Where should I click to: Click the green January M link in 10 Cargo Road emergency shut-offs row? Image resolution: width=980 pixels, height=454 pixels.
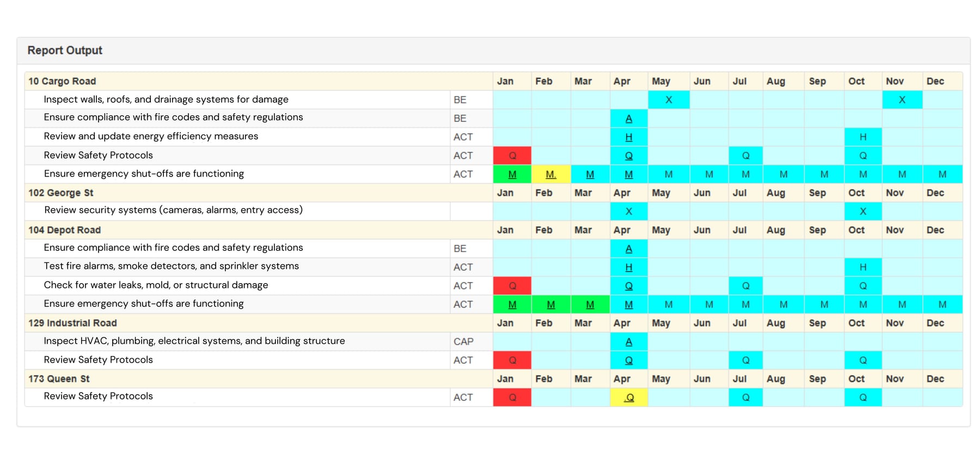(512, 174)
